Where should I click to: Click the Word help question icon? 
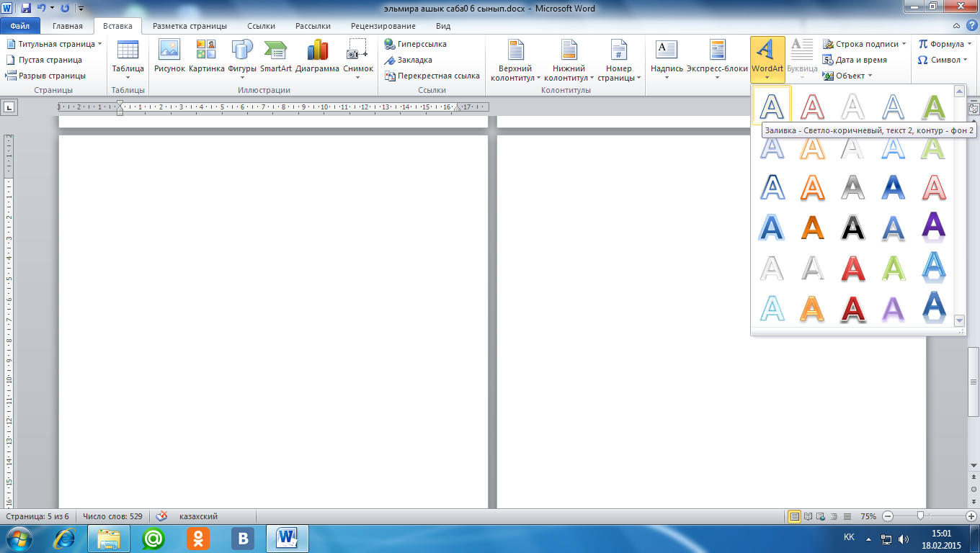click(x=971, y=26)
